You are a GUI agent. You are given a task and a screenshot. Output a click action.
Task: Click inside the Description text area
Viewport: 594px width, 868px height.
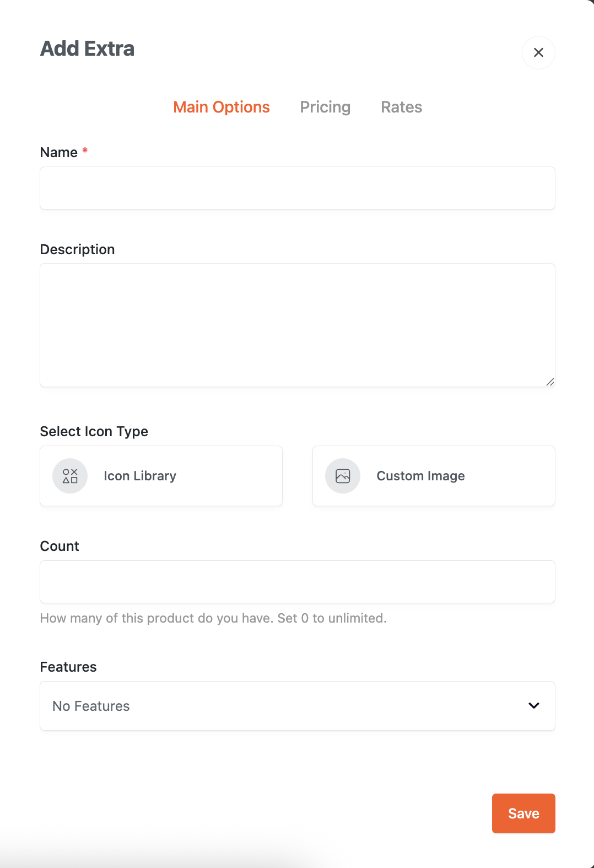298,325
